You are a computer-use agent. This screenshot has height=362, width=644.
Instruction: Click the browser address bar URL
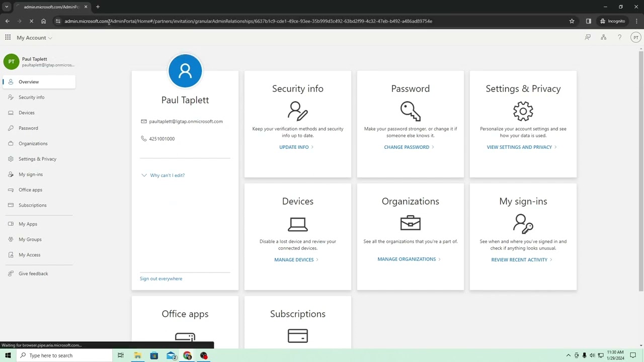pos(248,21)
